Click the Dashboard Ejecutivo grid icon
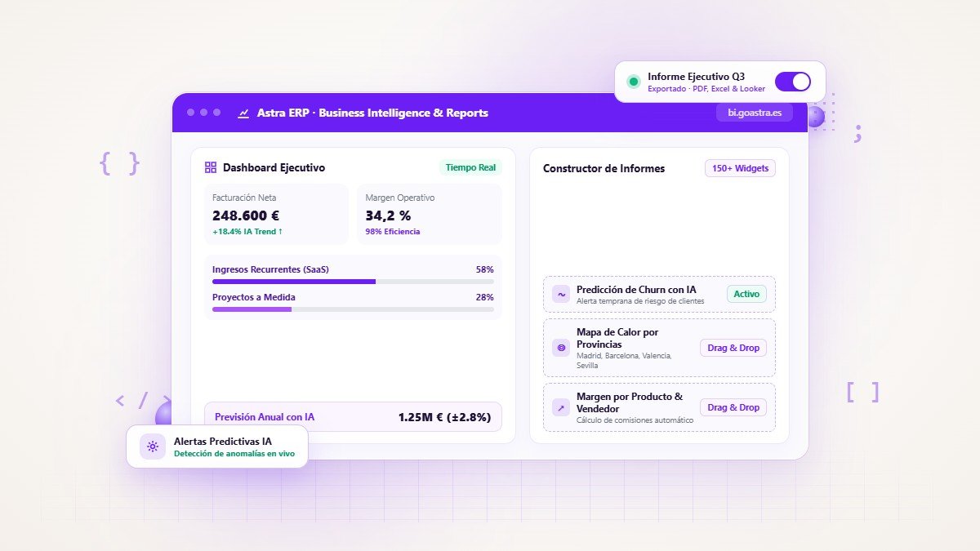980x551 pixels. (x=211, y=167)
